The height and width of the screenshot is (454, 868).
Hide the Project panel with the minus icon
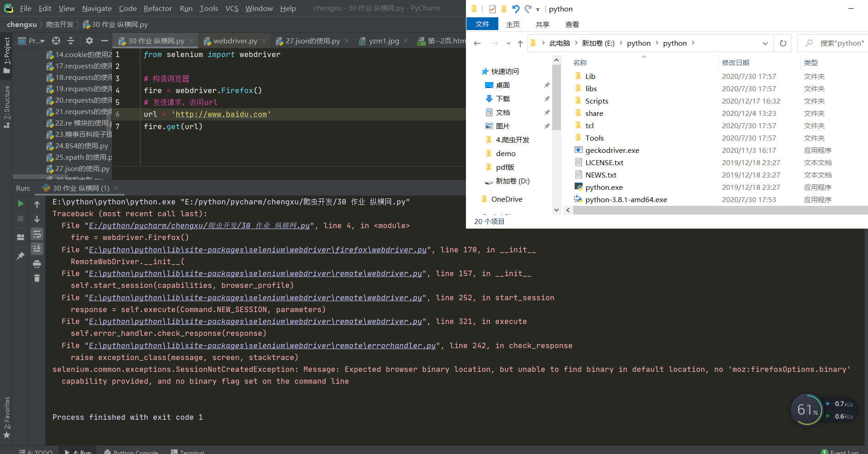tap(105, 41)
